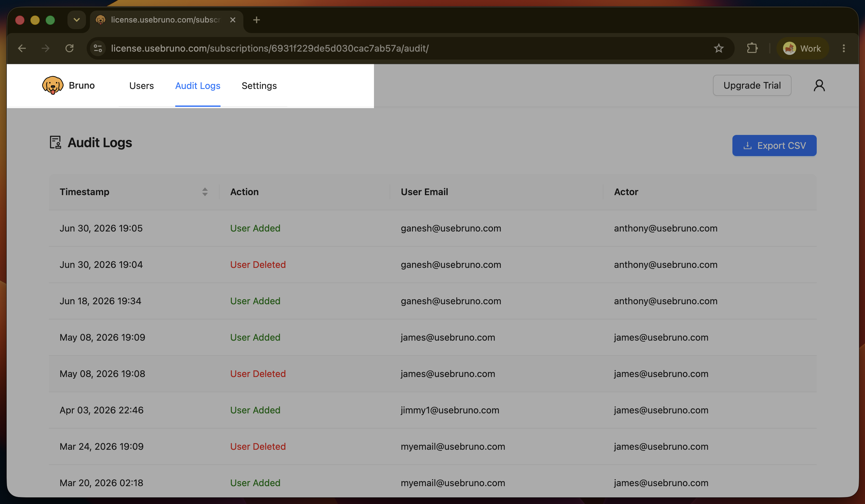Click the Audit Logs heading icon
Screen dimensions: 865x504
55,143
